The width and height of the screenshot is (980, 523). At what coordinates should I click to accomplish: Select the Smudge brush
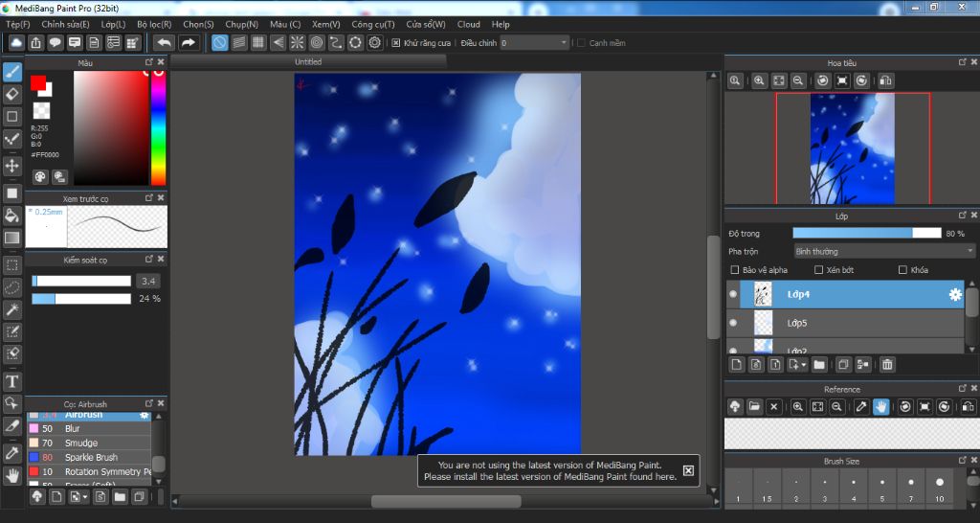tap(89, 443)
